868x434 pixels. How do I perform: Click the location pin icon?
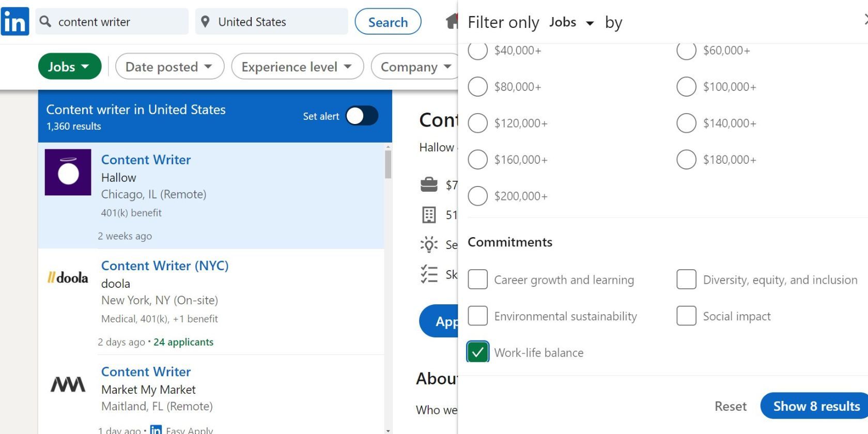[205, 22]
